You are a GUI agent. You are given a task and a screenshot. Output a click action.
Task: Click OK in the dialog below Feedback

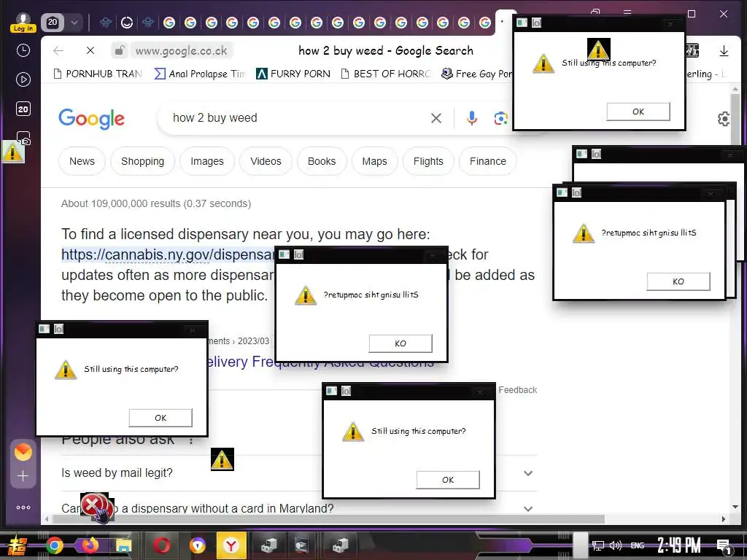pyautogui.click(x=448, y=480)
